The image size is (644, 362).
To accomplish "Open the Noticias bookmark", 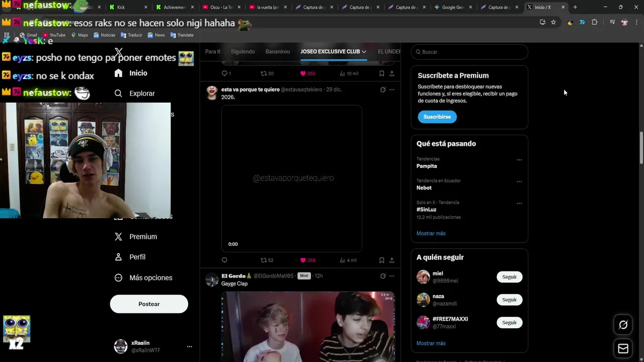I will pyautogui.click(x=104, y=35).
